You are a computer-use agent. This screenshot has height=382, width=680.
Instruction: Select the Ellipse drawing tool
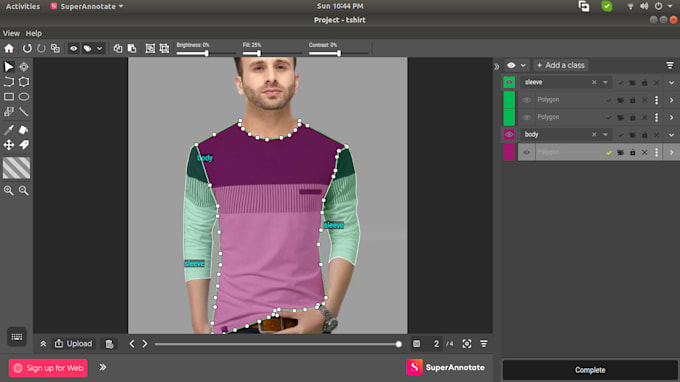(24, 97)
